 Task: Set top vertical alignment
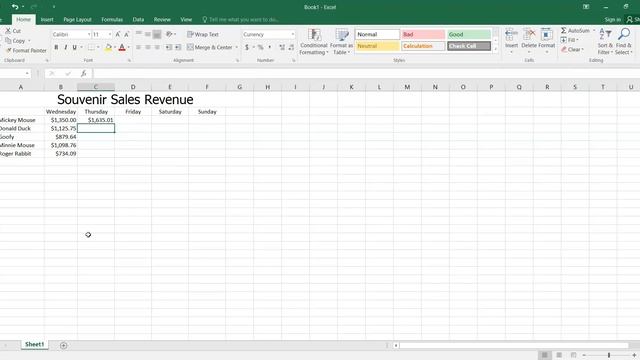(x=139, y=34)
